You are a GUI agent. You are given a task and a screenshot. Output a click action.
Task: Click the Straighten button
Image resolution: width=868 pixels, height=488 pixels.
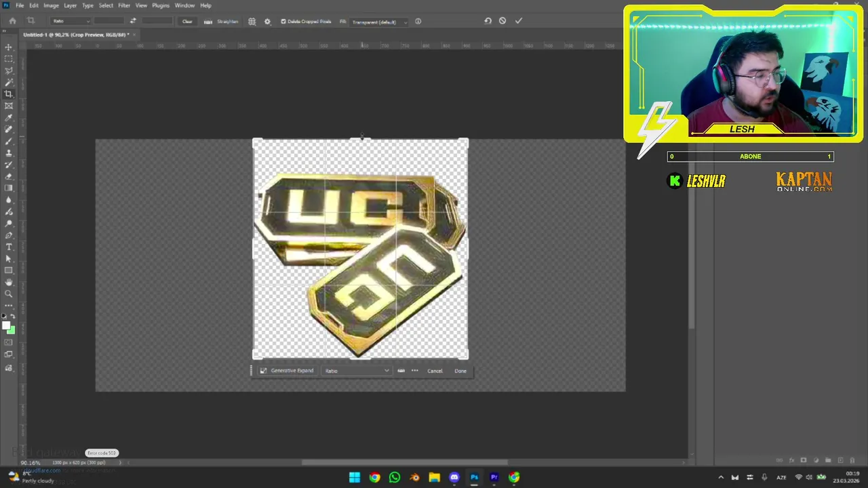click(x=222, y=21)
